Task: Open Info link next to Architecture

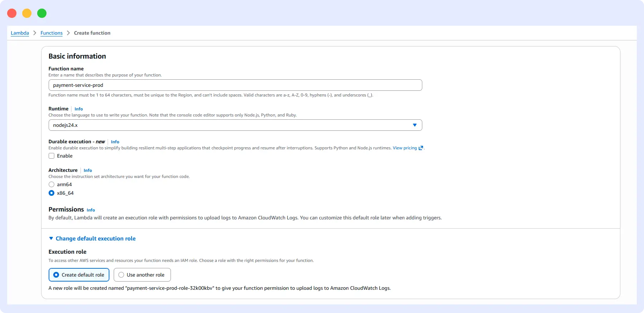Action: tap(88, 170)
